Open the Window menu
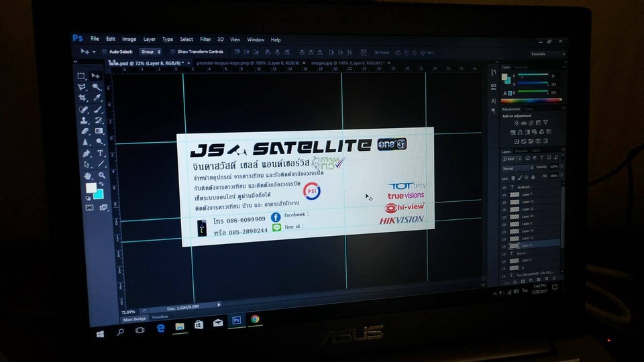 [256, 40]
